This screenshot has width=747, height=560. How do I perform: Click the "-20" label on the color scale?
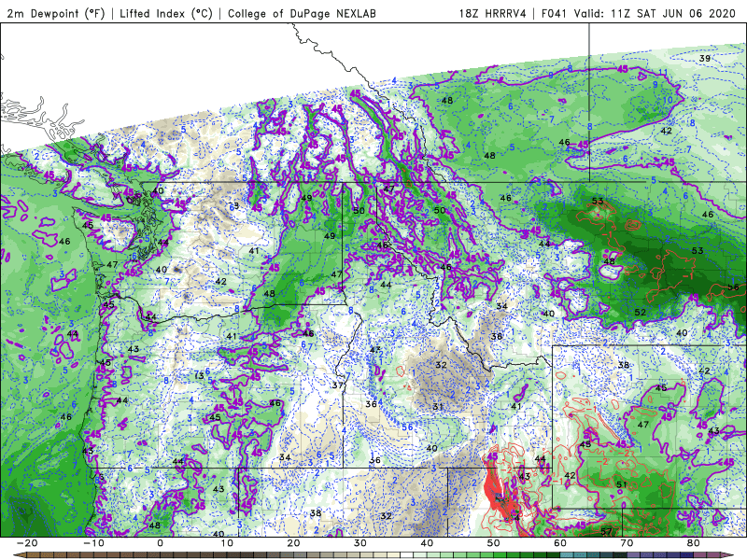pyautogui.click(x=27, y=543)
